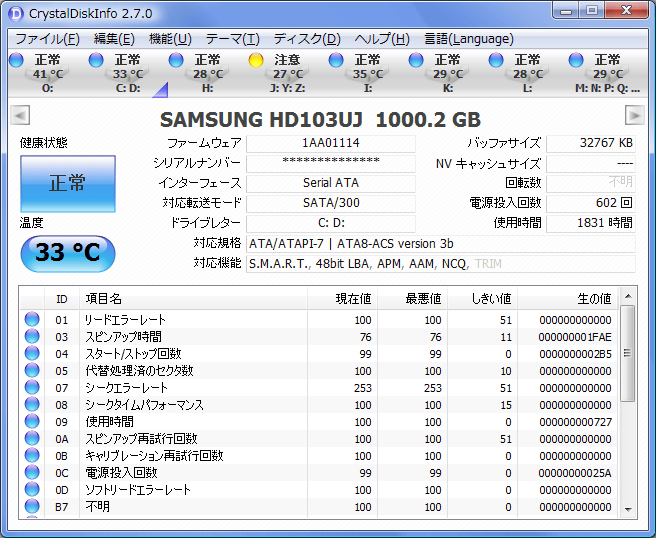Select the M: N: P: Q: drive orb
The width and height of the screenshot is (656, 538).
tap(576, 60)
